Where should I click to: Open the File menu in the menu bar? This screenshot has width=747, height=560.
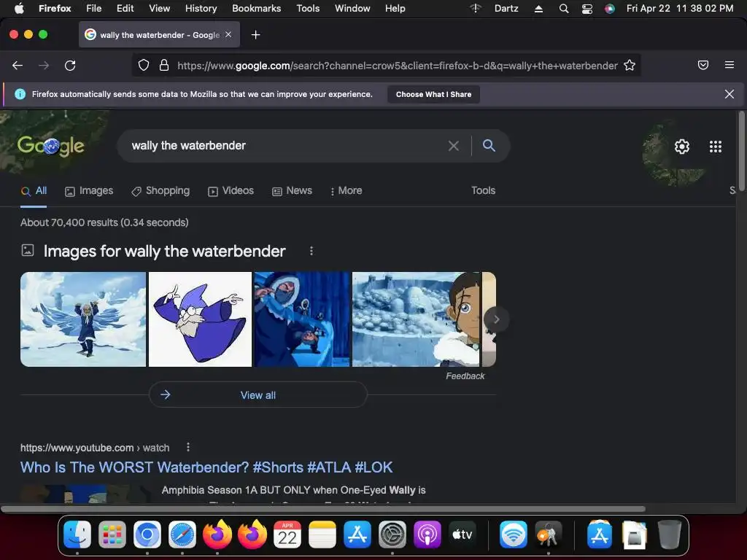[x=93, y=8]
